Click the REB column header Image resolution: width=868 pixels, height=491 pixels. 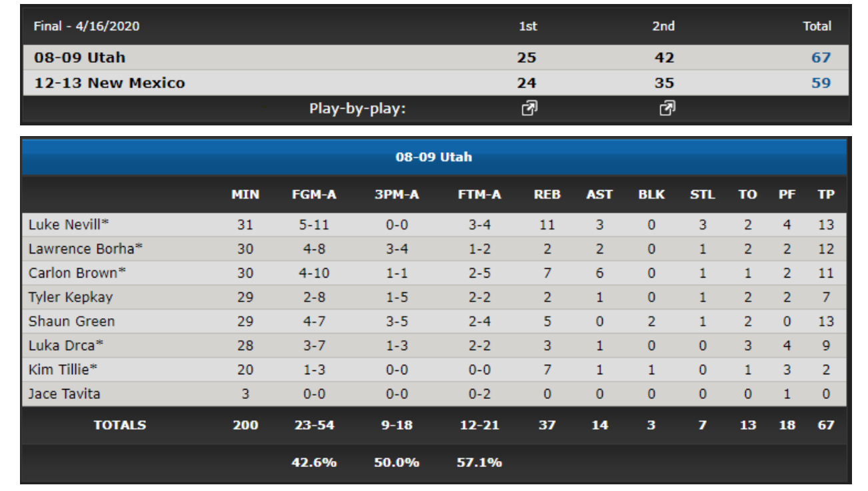click(547, 195)
